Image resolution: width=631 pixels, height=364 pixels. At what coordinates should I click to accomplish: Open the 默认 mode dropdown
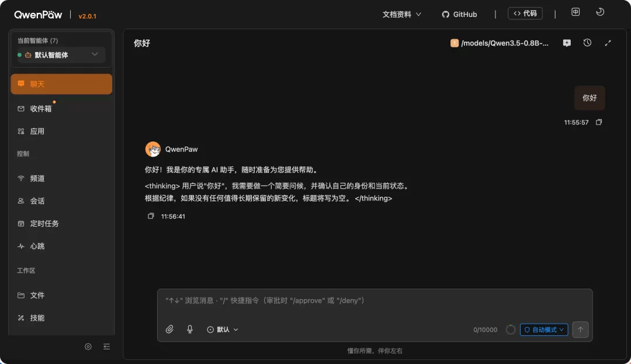point(223,330)
